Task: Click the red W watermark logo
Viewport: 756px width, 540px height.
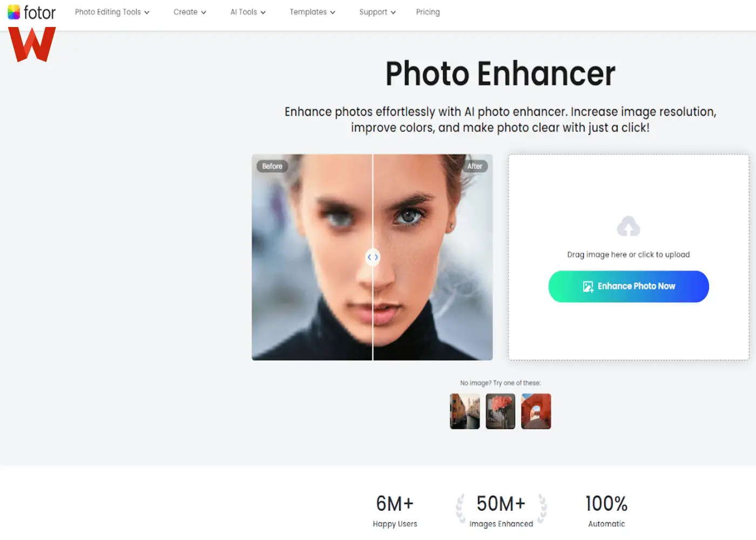Action: (32, 44)
